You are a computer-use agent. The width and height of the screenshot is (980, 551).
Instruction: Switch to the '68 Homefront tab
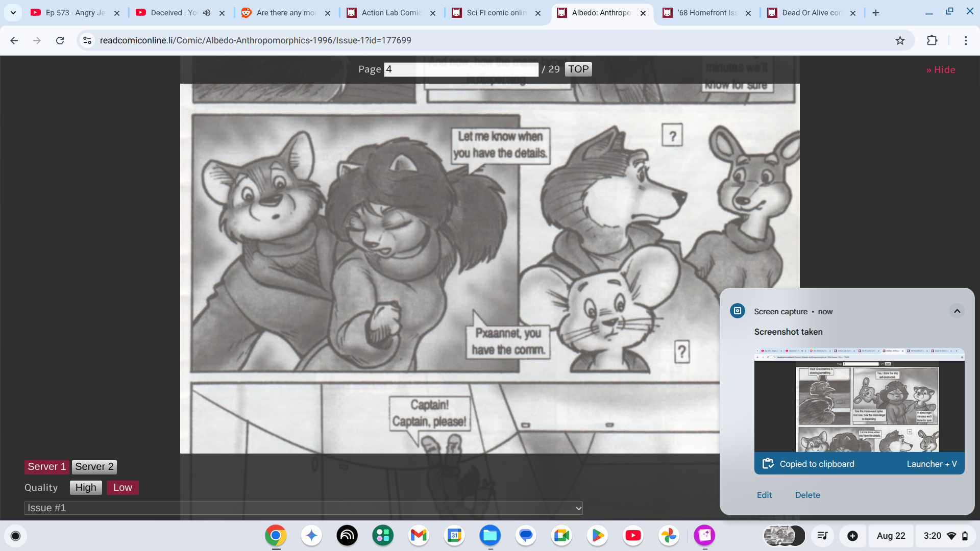coord(706,13)
